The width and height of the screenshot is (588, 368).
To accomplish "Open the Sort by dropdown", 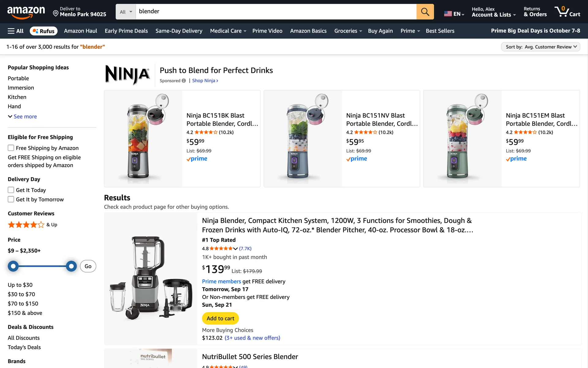I will (x=541, y=47).
